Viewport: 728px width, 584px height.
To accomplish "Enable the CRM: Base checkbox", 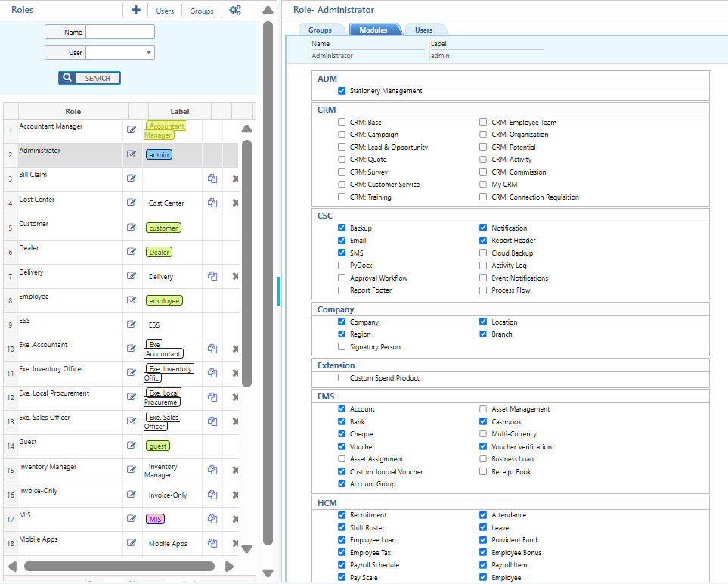I will 341,122.
